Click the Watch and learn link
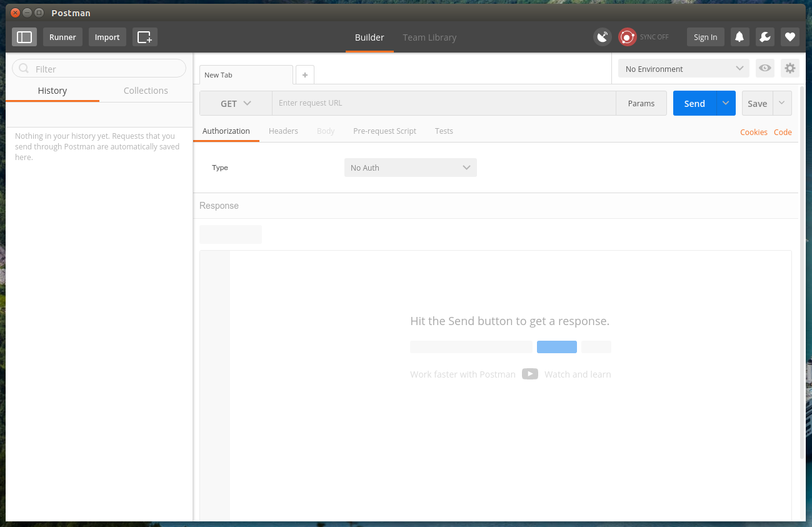 [x=578, y=374]
